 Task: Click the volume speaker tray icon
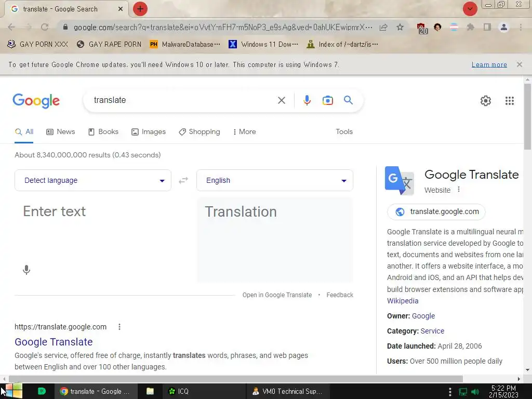click(x=475, y=392)
